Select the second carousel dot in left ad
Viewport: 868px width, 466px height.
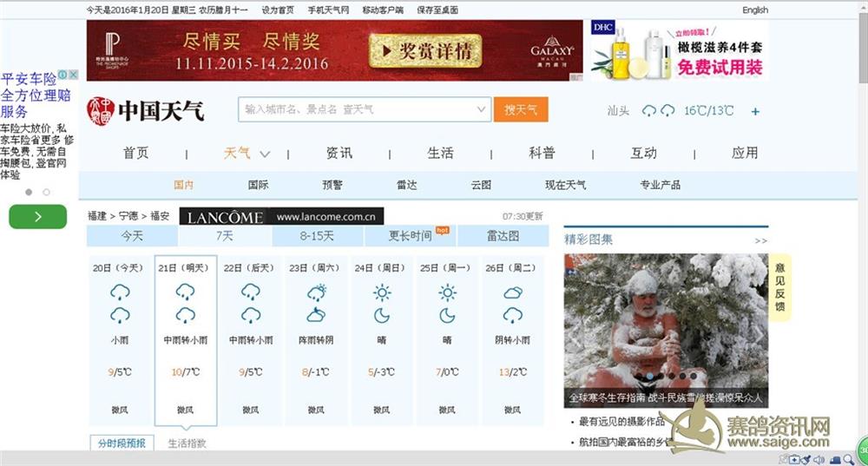(x=47, y=192)
